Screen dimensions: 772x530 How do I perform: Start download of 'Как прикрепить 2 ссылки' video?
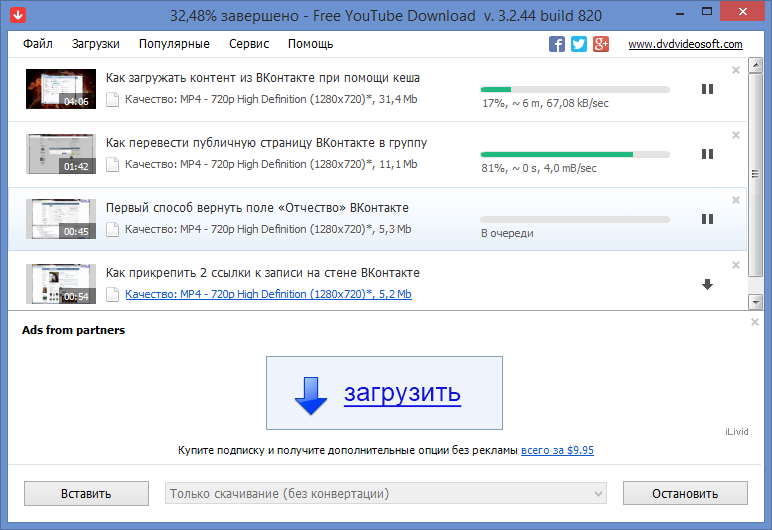point(708,285)
